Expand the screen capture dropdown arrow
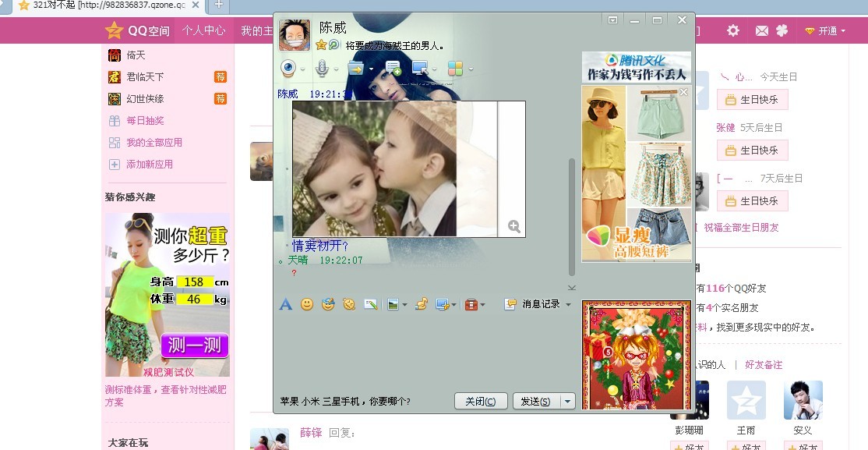 tap(454, 305)
